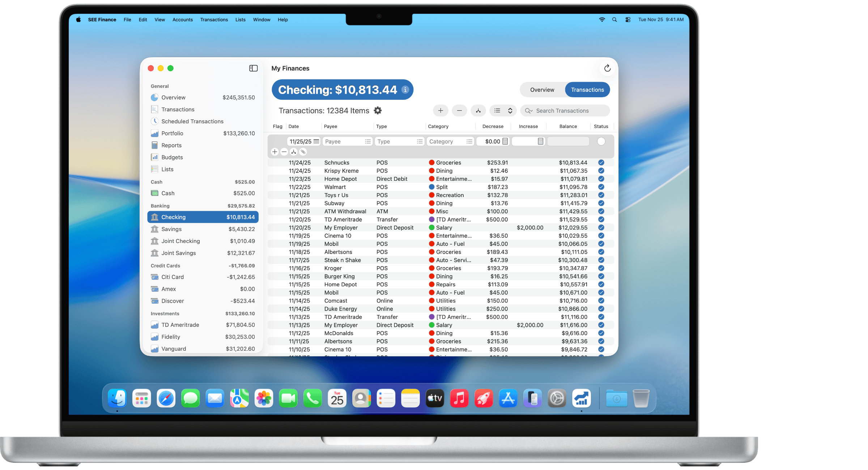Open the transactions settings gear
Image resolution: width=868 pixels, height=470 pixels.
coord(378,111)
